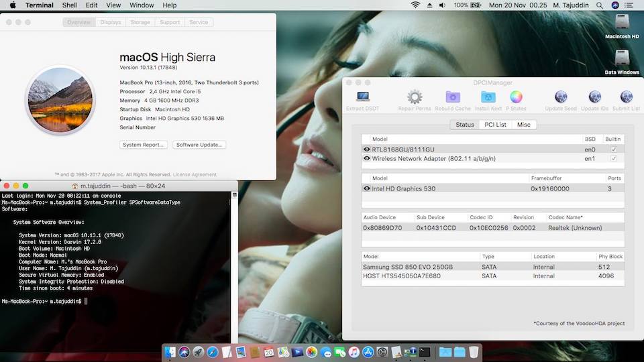Run Repair Perms gear icon

point(415,97)
